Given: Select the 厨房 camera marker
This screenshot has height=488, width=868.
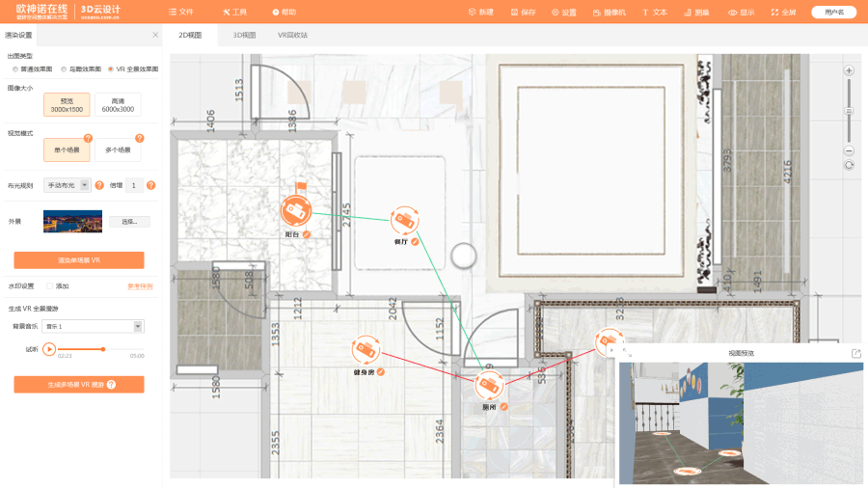Looking at the screenshot, I should pyautogui.click(x=489, y=385).
